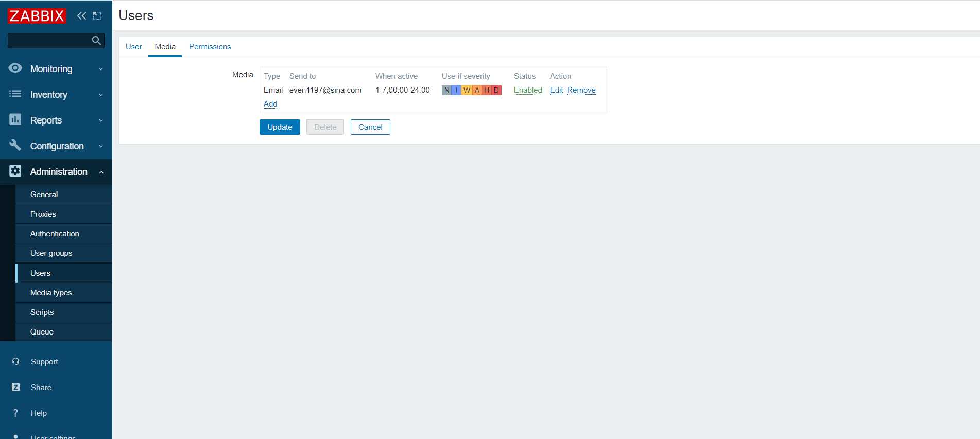Click the 1-7,00:00-24:00 active period
This screenshot has width=980, height=439.
403,90
